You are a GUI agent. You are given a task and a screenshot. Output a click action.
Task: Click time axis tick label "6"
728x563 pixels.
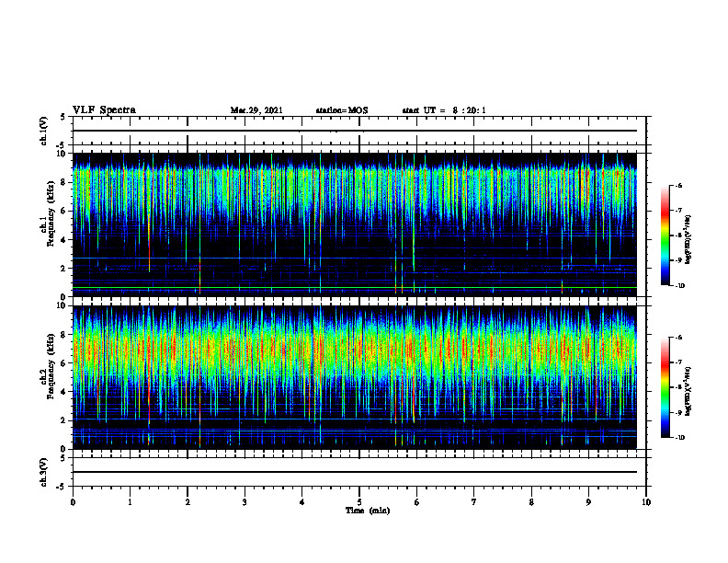(x=416, y=502)
